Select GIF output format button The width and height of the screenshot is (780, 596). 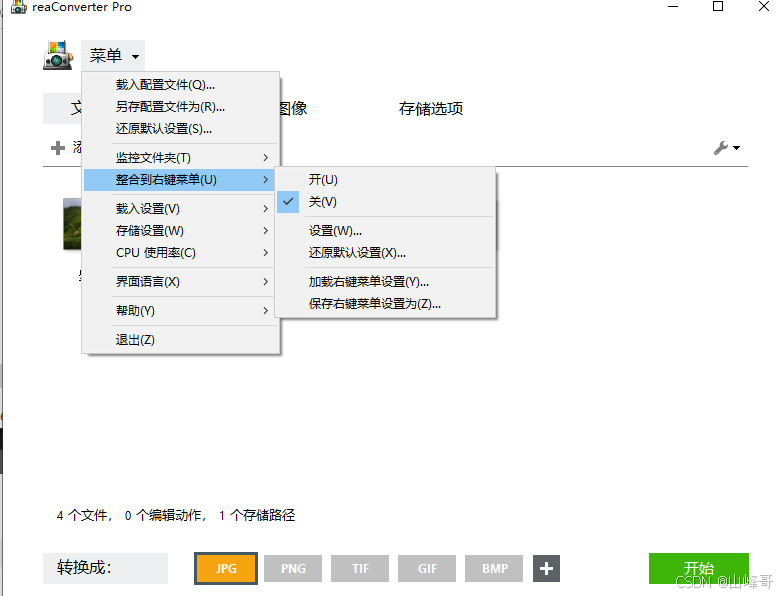[427, 568]
